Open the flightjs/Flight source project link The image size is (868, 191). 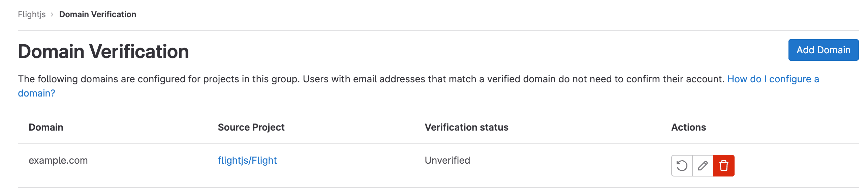[247, 160]
